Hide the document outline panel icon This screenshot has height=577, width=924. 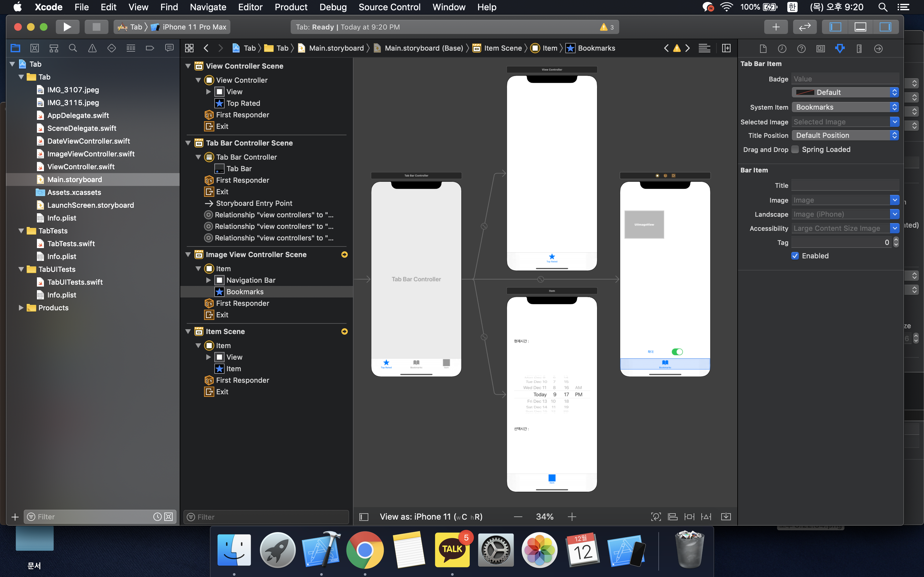364,517
